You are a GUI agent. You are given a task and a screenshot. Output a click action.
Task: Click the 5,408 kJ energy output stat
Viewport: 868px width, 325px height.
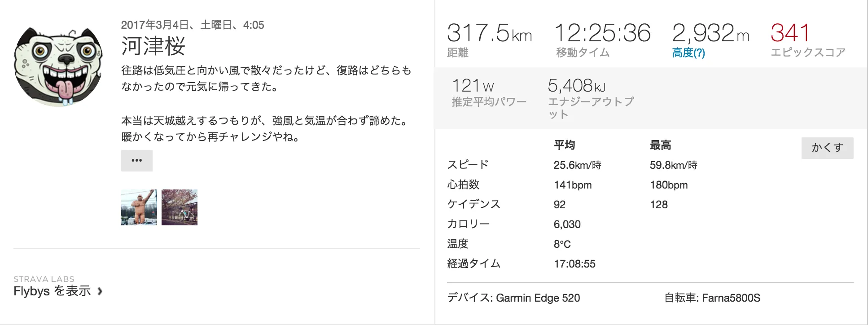[576, 86]
